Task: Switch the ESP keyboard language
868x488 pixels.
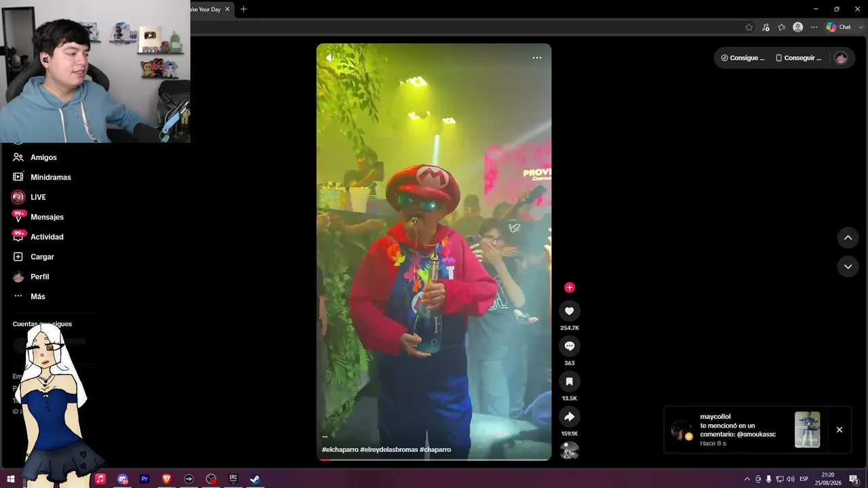Action: [804, 479]
